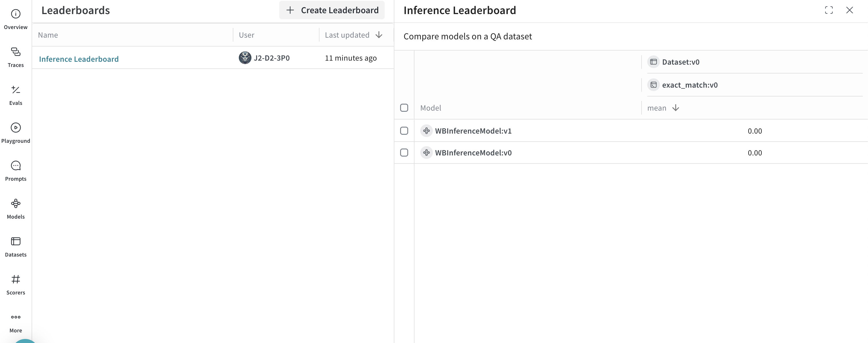Check the WBInferenceModel:v0 row checkbox
This screenshot has height=343, width=868.
pos(404,153)
